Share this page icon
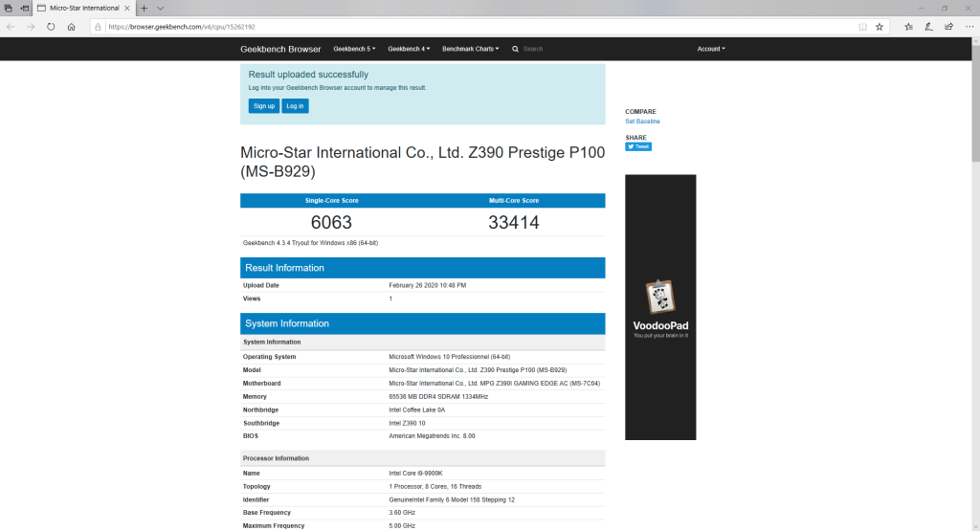This screenshot has height=531, width=980. pyautogui.click(x=948, y=27)
